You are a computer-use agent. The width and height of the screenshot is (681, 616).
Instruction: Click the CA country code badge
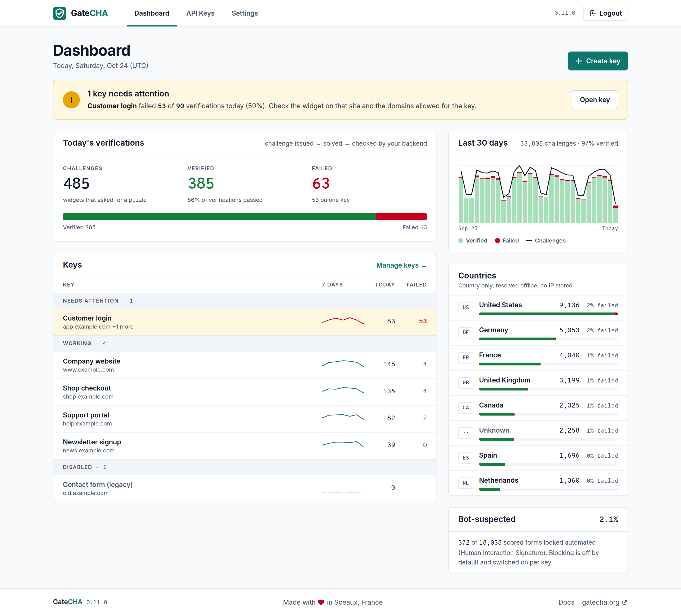tap(466, 408)
